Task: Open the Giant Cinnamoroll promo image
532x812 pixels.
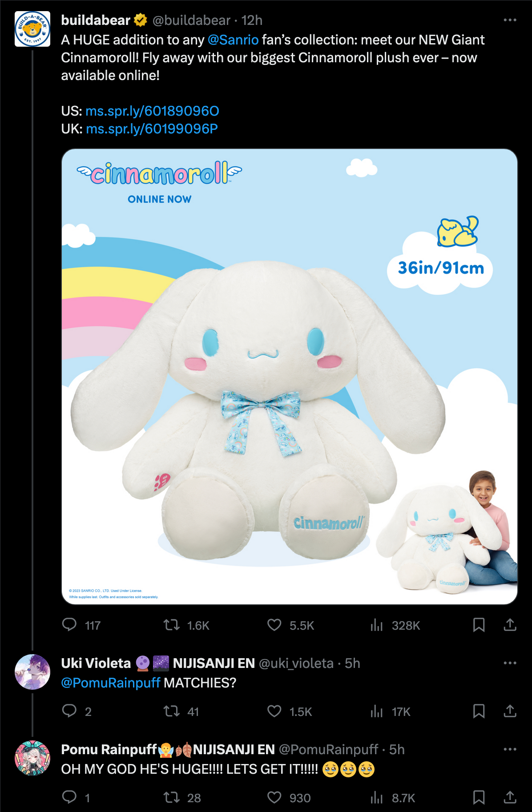Action: pyautogui.click(x=290, y=377)
